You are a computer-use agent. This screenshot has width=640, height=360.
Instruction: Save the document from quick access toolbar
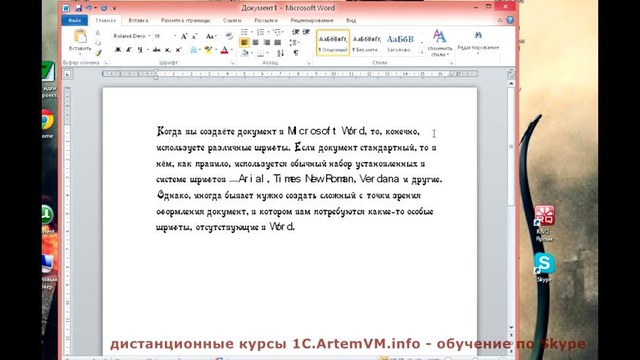pyautogui.click(x=78, y=8)
